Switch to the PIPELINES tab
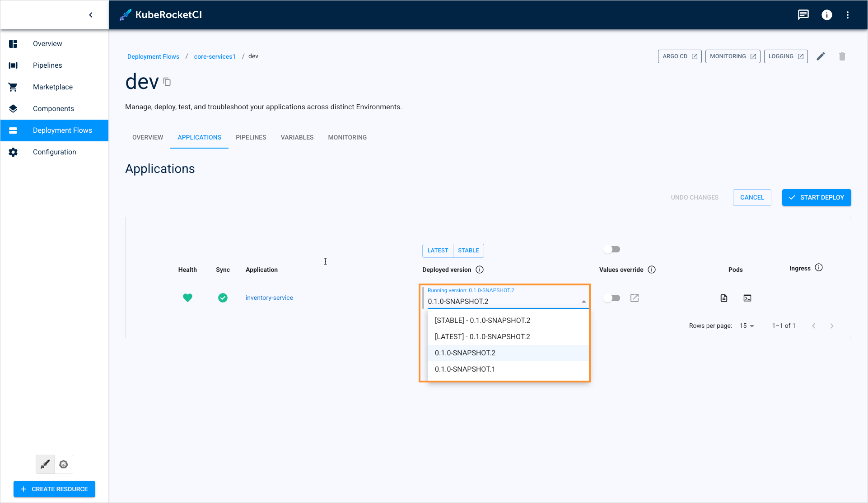This screenshot has width=868, height=503. coord(251,137)
